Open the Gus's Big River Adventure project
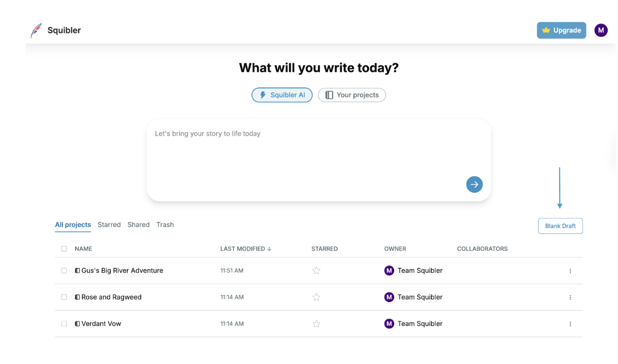 click(x=122, y=270)
